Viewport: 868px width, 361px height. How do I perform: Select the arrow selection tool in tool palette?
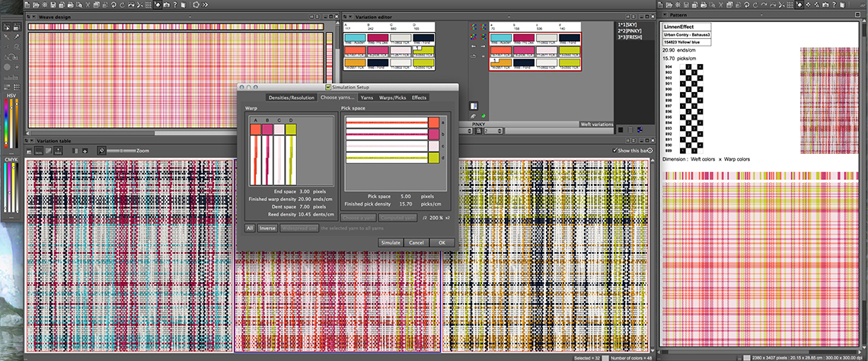(7, 27)
